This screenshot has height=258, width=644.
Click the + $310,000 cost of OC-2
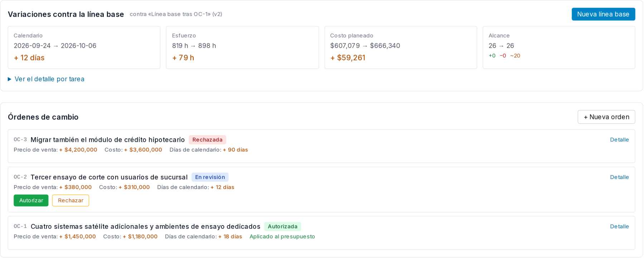tap(134, 187)
